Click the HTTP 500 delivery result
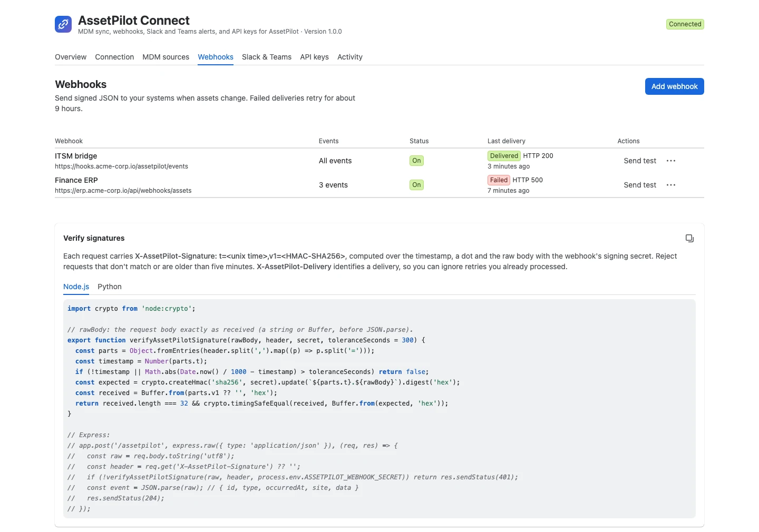Image resolution: width=759 pixels, height=532 pixels. [x=528, y=180]
